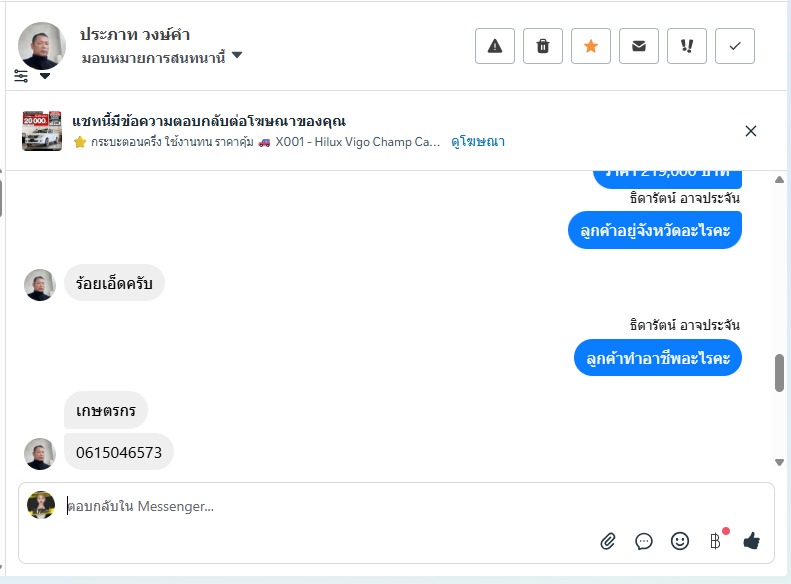Click the phone number message 0615046573

click(119, 453)
